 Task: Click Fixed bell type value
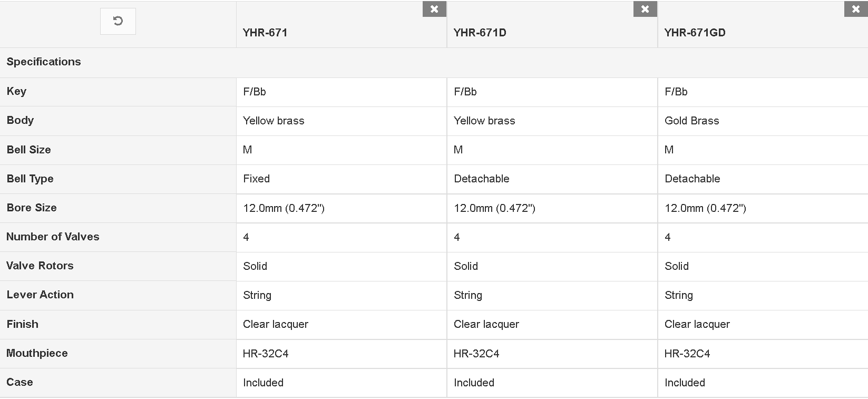[256, 179]
